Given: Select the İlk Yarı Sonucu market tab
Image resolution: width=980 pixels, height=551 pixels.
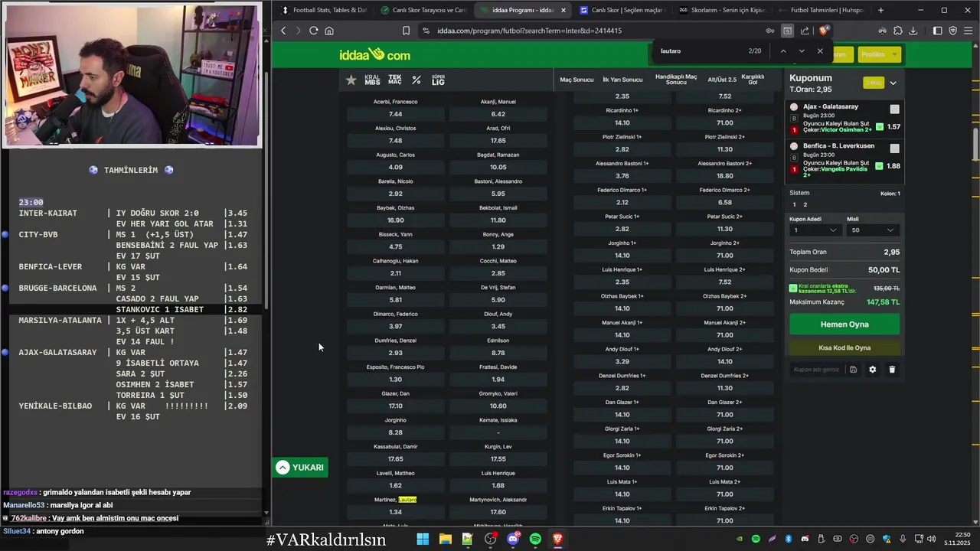Looking at the screenshot, I should pyautogui.click(x=622, y=80).
